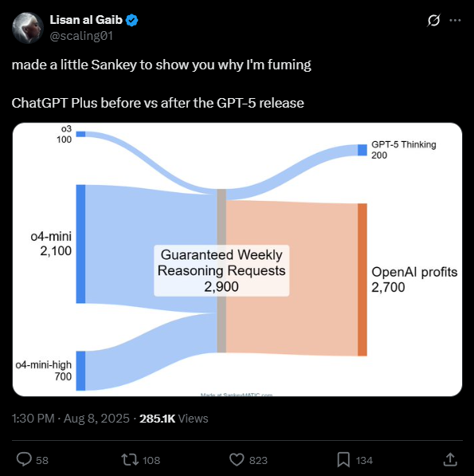This screenshot has height=476, width=474.
Task: Open Lisan al Gaib's profile picture
Action: pos(28,28)
